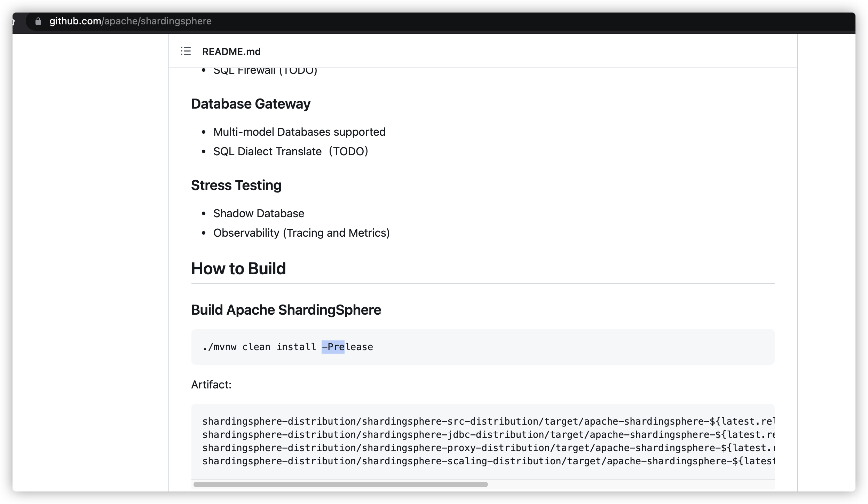Click the Build Apache ShardingSphere heading
Viewport: 868px width, 504px height.
tap(286, 310)
